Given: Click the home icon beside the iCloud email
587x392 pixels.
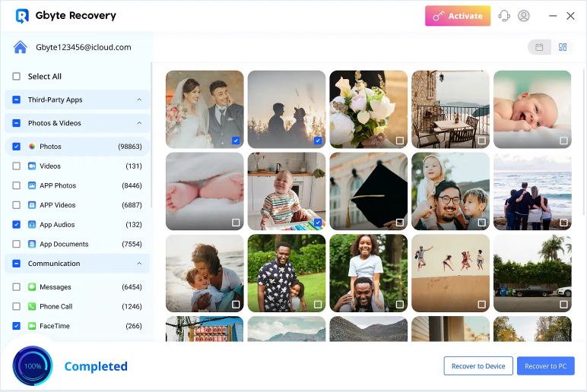Looking at the screenshot, I should tap(21, 47).
